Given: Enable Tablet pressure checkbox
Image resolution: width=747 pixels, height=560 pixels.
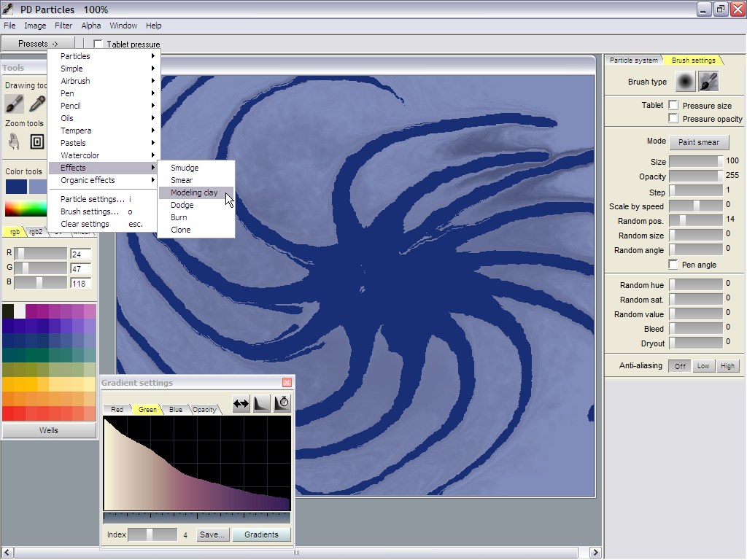Looking at the screenshot, I should click(98, 44).
